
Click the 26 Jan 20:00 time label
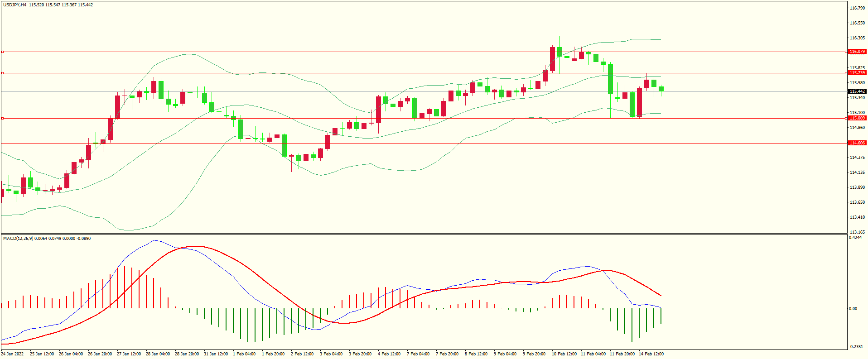[100, 354]
